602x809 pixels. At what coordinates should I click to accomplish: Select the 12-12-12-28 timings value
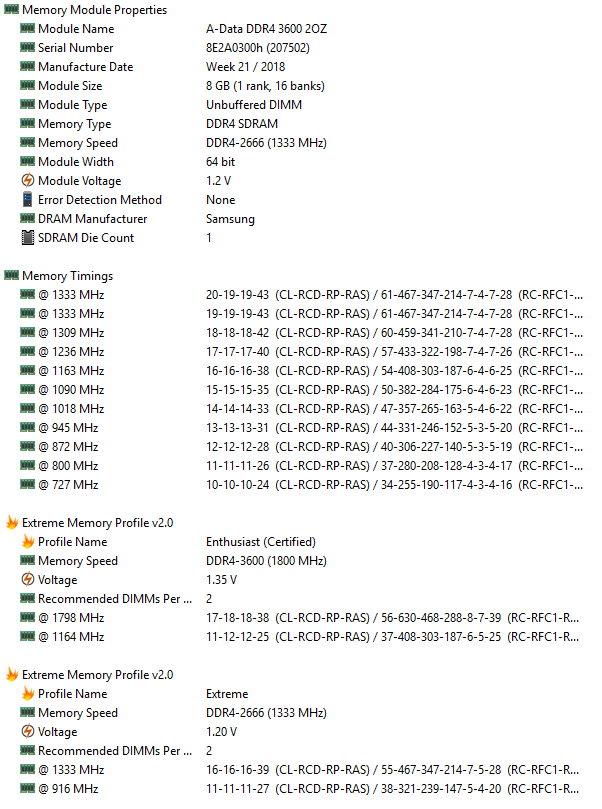click(237, 447)
